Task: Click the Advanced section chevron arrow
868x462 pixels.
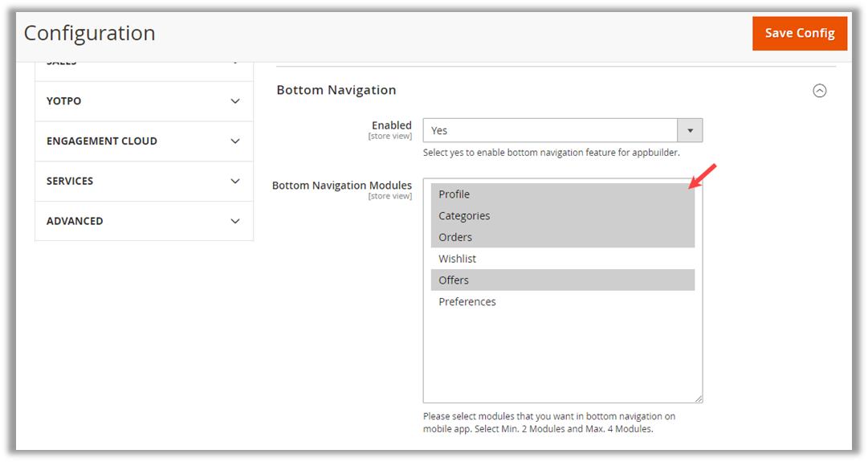Action: pyautogui.click(x=234, y=221)
